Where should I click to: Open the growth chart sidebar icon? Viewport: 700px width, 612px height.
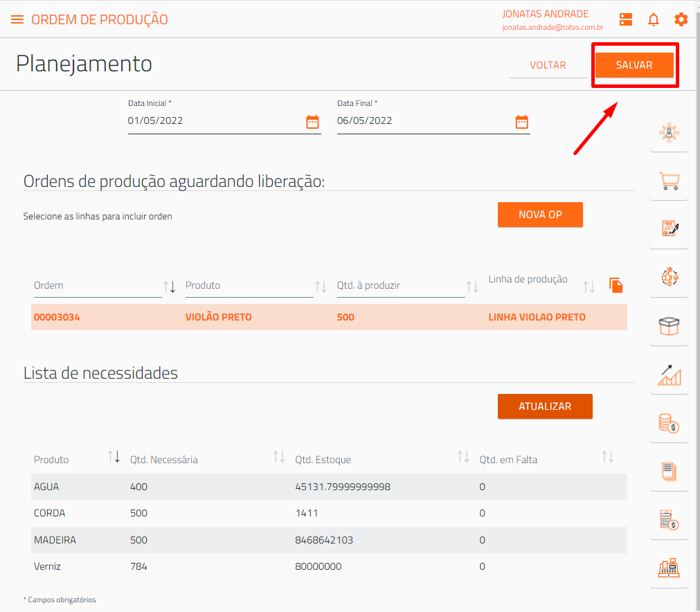(669, 375)
